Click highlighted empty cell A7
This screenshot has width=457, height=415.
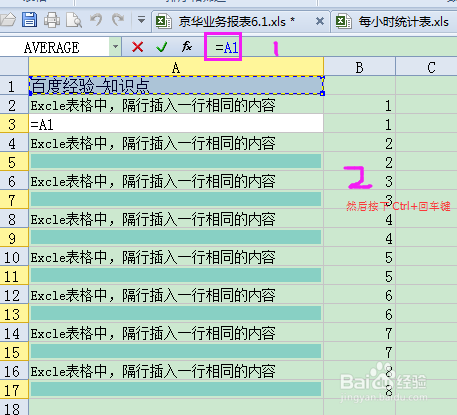click(x=176, y=200)
